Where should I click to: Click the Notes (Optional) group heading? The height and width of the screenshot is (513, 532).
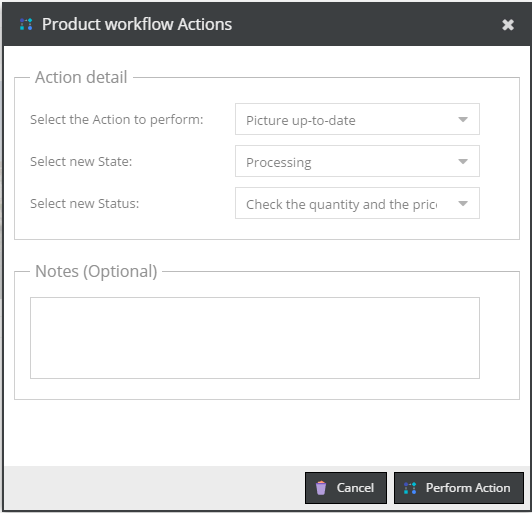point(96,271)
